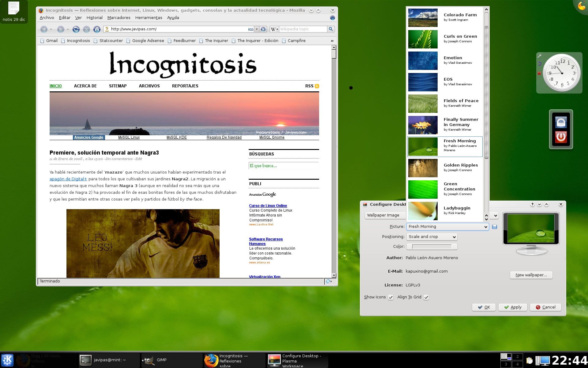Image resolution: width=588 pixels, height=368 pixels.
Task: Open the Marcadores menu in Mozilla
Action: [x=119, y=17]
